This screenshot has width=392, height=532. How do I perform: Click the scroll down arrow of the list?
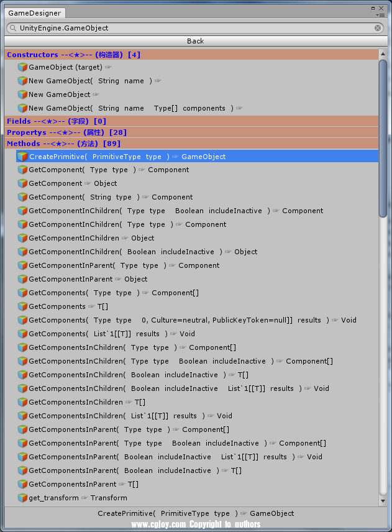click(x=383, y=501)
